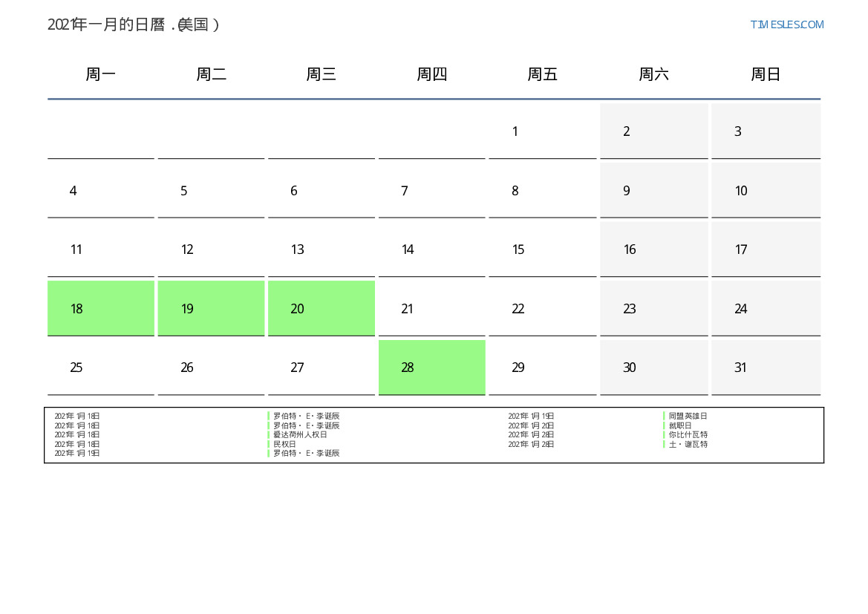Click the highlighted date 20

(x=321, y=308)
